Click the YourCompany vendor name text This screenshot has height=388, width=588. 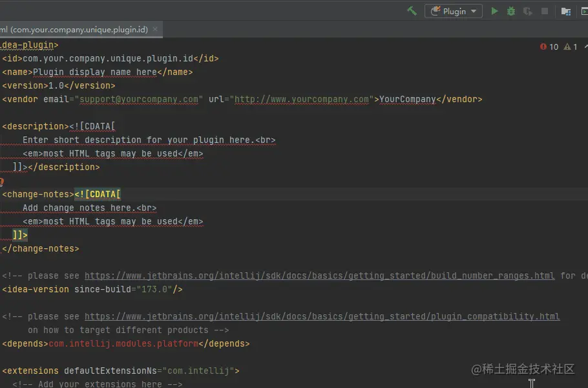[x=408, y=100]
